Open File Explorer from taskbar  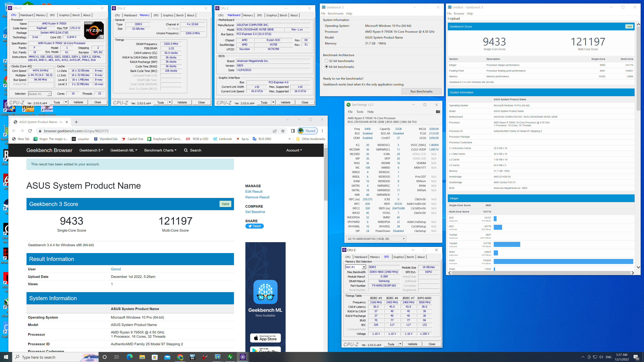click(x=142, y=357)
